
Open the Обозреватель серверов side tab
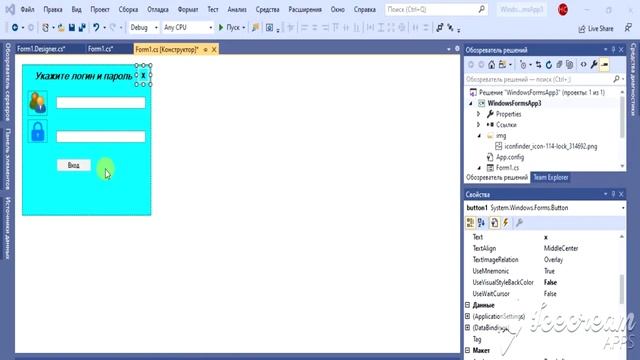point(7,82)
